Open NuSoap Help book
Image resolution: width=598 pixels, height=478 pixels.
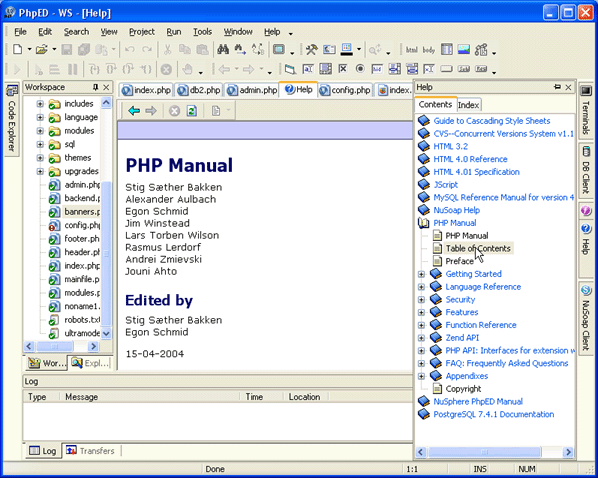coord(457,210)
